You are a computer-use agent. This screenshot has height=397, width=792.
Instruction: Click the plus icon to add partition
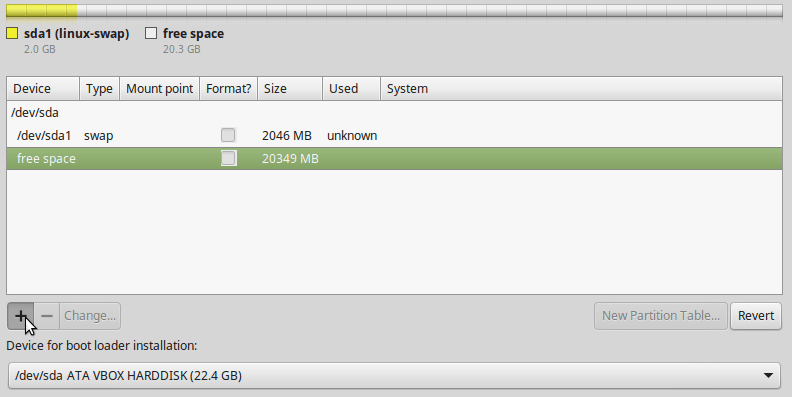pos(21,316)
